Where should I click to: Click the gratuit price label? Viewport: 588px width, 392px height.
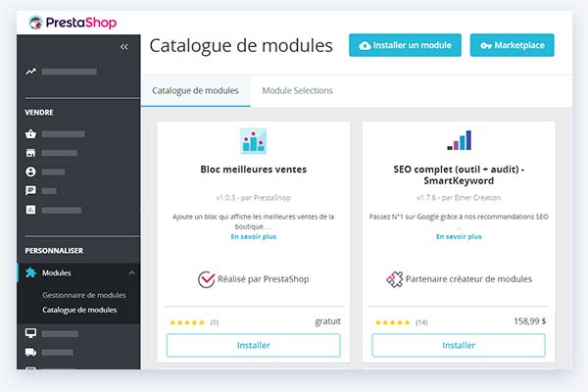[327, 321]
